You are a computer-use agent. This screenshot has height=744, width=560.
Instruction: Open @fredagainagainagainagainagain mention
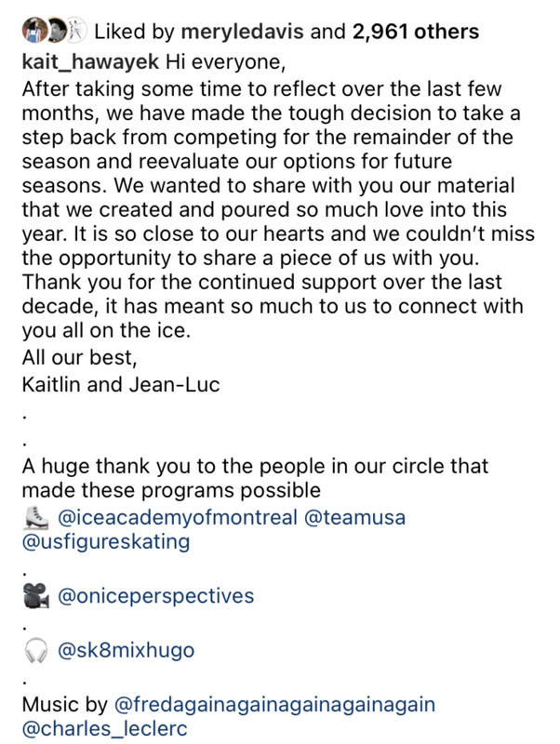[274, 705]
